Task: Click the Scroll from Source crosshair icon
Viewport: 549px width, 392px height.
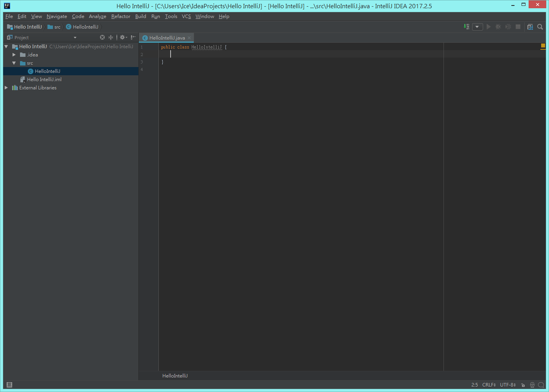Action: tap(102, 37)
